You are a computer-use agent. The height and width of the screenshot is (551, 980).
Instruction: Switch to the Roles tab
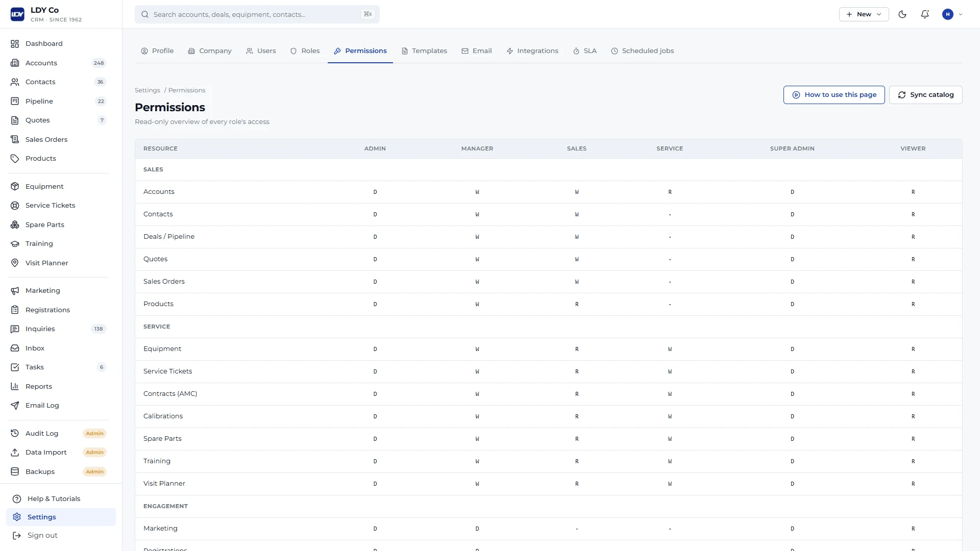[x=305, y=51]
